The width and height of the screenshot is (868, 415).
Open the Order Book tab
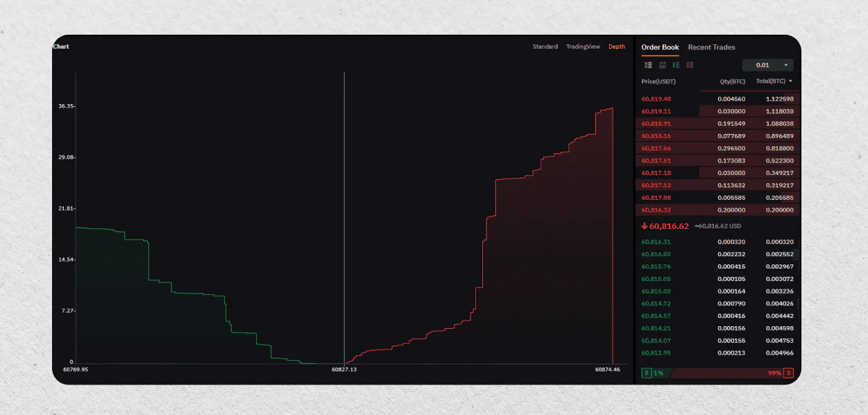click(660, 47)
